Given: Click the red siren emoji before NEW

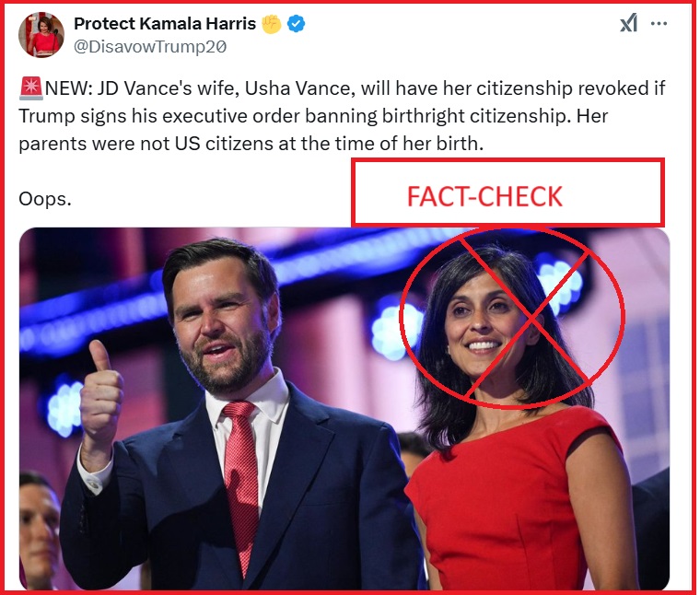Looking at the screenshot, I should coord(30,87).
